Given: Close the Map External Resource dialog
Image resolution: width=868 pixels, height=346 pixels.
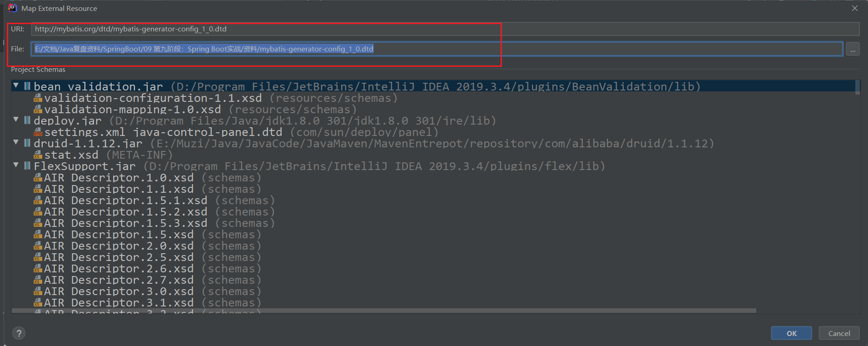Looking at the screenshot, I should point(854,8).
